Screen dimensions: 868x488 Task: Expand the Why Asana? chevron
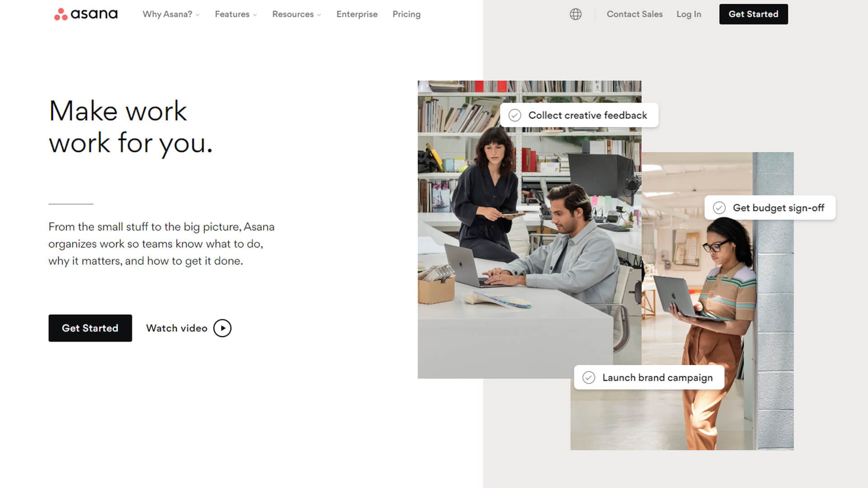[x=198, y=15]
